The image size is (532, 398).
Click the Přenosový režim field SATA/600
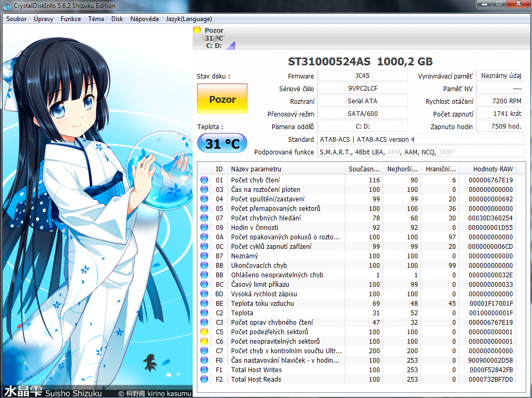coord(363,113)
